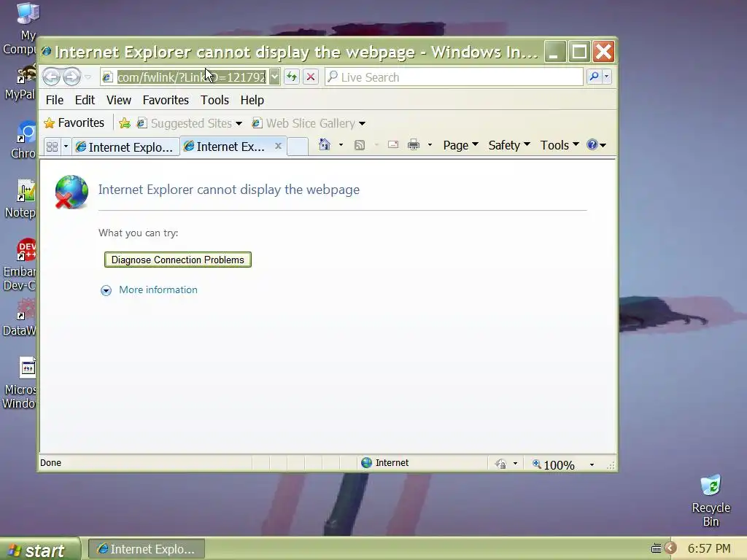Expand the Home button dropdown arrow
The height and width of the screenshot is (560, 747).
(341, 145)
